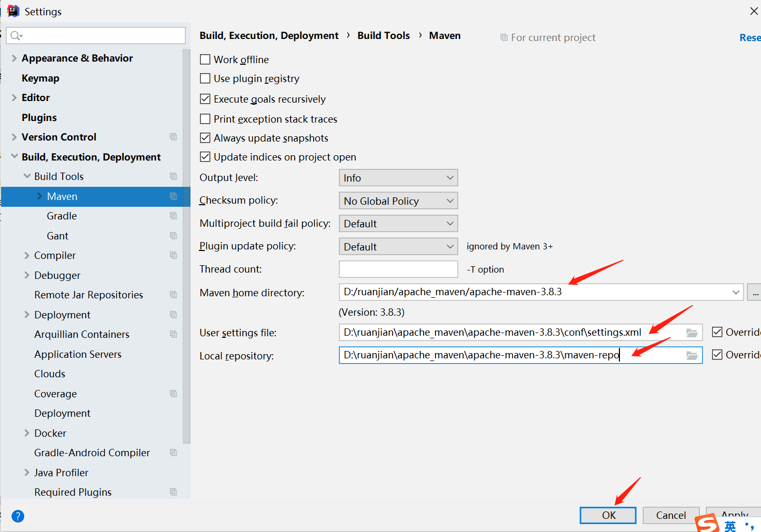Screen dimensions: 761x532
Task: Enable Use plugin registry checkbox
Action: point(205,78)
